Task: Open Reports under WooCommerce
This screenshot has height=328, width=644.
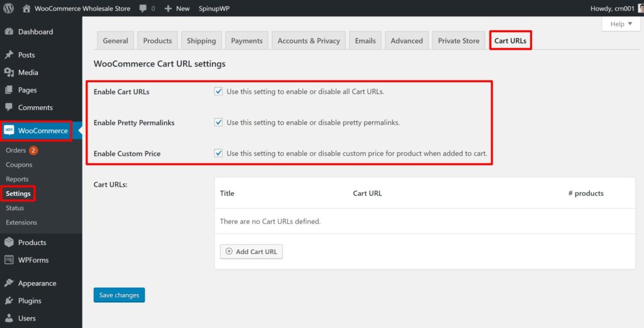Action: [x=17, y=179]
